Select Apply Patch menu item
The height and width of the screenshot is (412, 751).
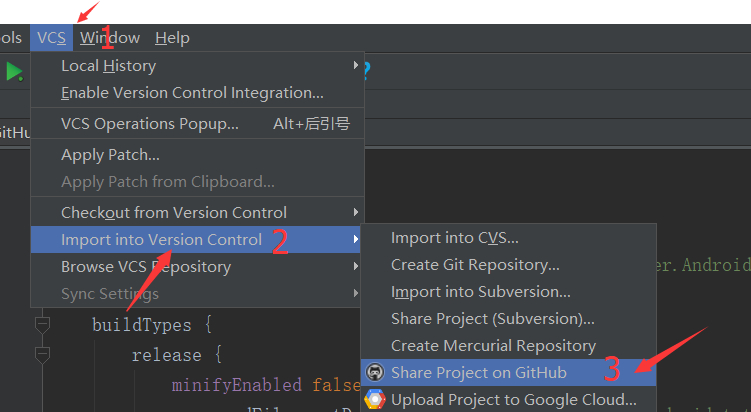click(110, 155)
